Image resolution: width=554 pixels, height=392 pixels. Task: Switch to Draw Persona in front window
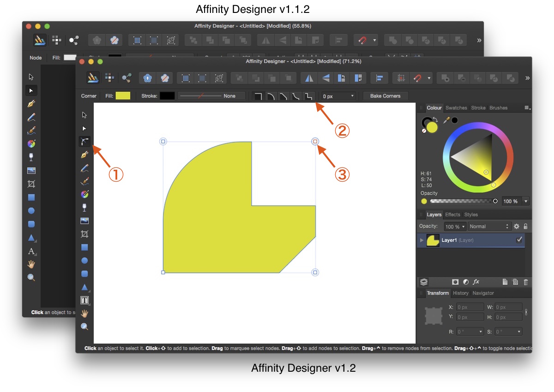coord(94,77)
